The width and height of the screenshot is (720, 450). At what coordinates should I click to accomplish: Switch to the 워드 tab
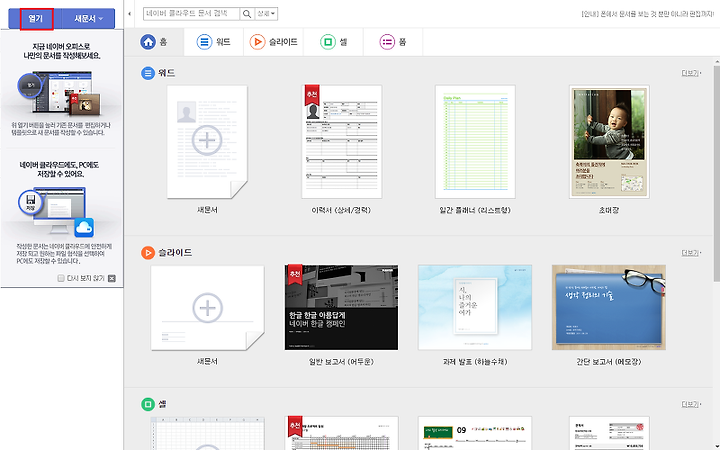pyautogui.click(x=214, y=42)
